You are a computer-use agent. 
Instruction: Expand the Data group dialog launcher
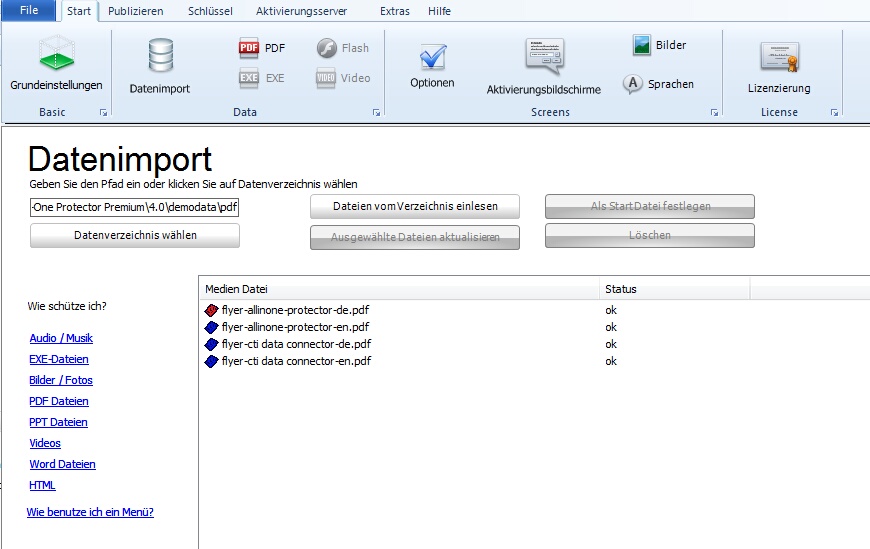click(x=377, y=113)
